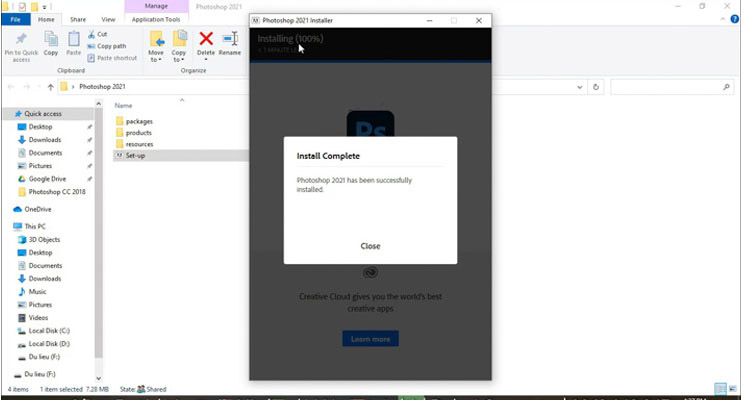Click the Cut scissors command
Image resolution: width=750 pixels, height=400 pixels.
point(98,34)
